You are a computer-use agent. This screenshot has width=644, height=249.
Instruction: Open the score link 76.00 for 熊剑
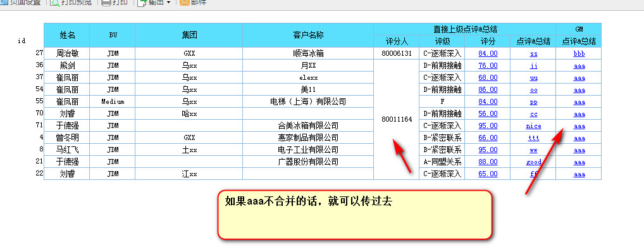[x=488, y=65]
